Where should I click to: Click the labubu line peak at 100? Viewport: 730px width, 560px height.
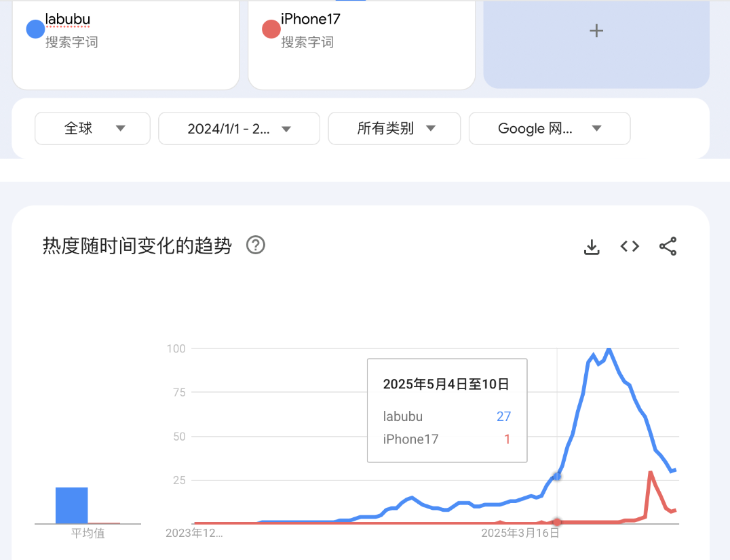point(609,349)
